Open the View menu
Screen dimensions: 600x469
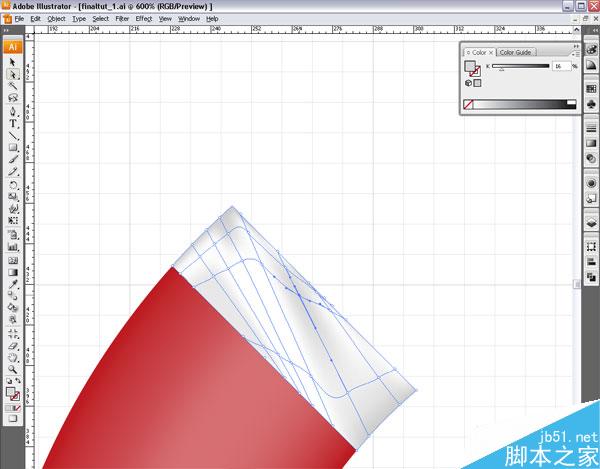point(165,19)
